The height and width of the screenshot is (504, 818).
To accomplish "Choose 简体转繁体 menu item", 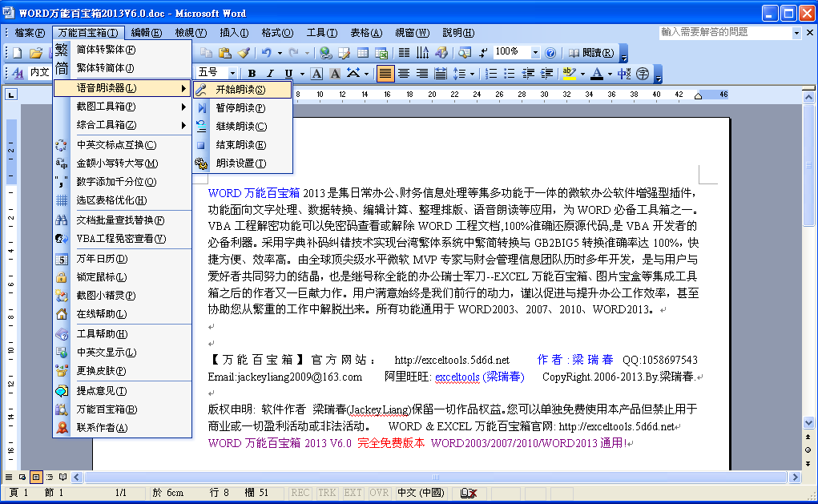I will click(x=123, y=50).
